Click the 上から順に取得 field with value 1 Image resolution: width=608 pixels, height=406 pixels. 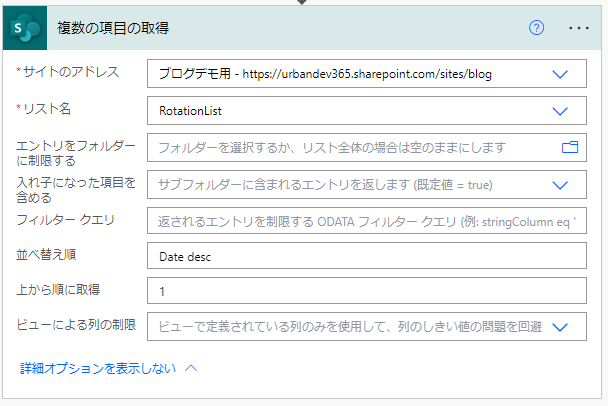[x=367, y=290]
